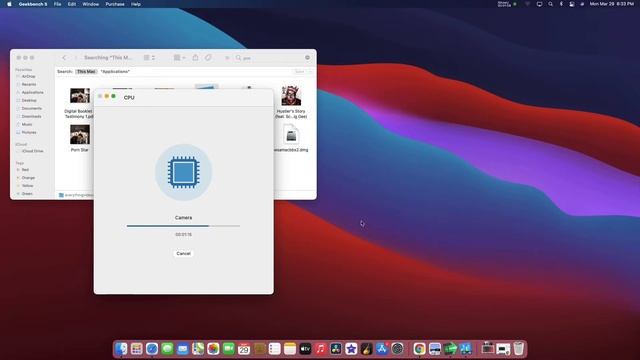Open the Geekbench 5 menu
This screenshot has width=640, height=360.
point(33,4)
